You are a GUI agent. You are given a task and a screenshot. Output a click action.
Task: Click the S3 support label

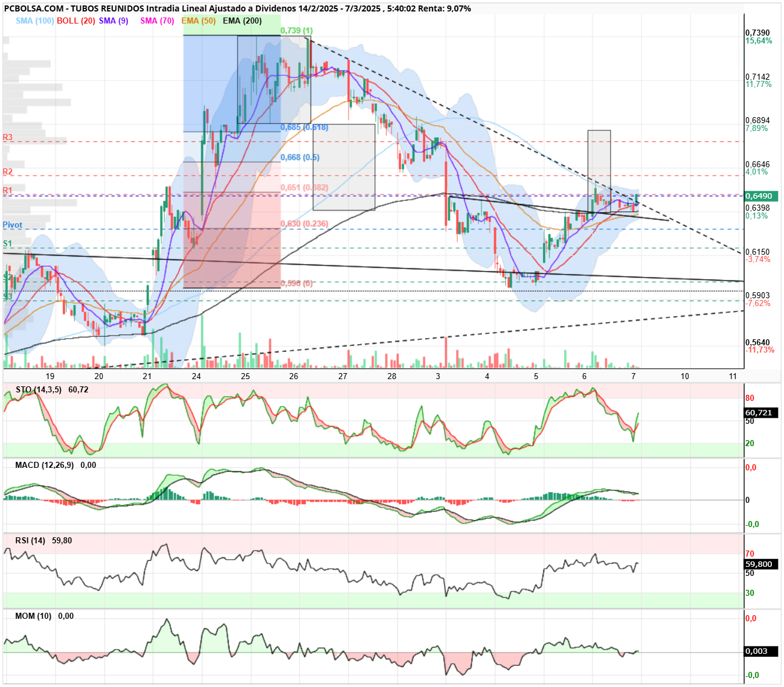point(7,296)
